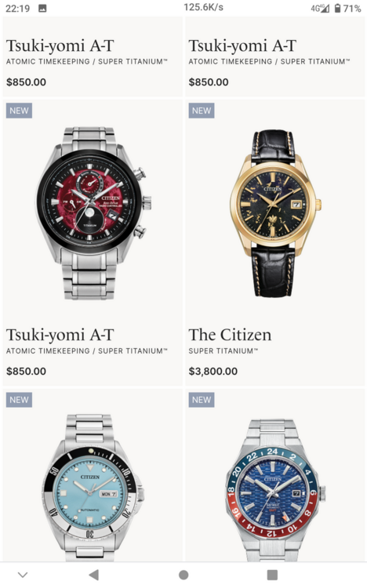This screenshot has height=588, width=367.
Task: Tap the 4G signal strength icon
Action: click(x=320, y=9)
